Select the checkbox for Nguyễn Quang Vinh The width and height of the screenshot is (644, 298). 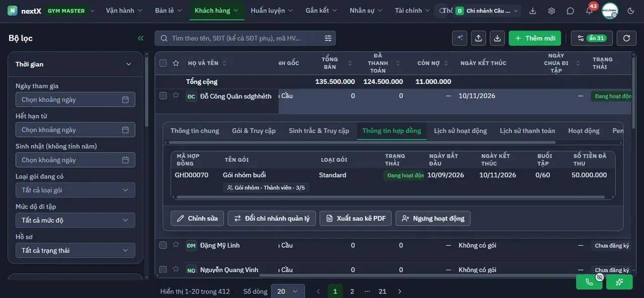(163, 270)
